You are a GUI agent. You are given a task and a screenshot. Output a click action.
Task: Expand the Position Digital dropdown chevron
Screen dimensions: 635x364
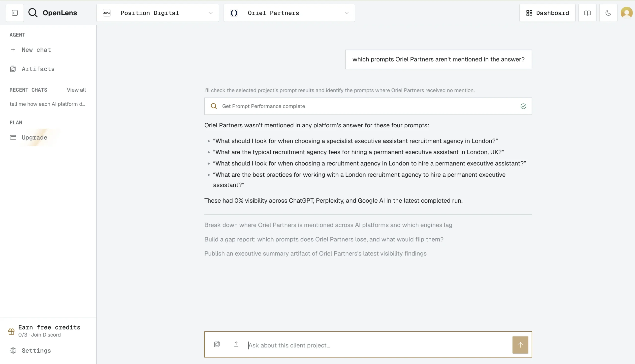click(211, 13)
